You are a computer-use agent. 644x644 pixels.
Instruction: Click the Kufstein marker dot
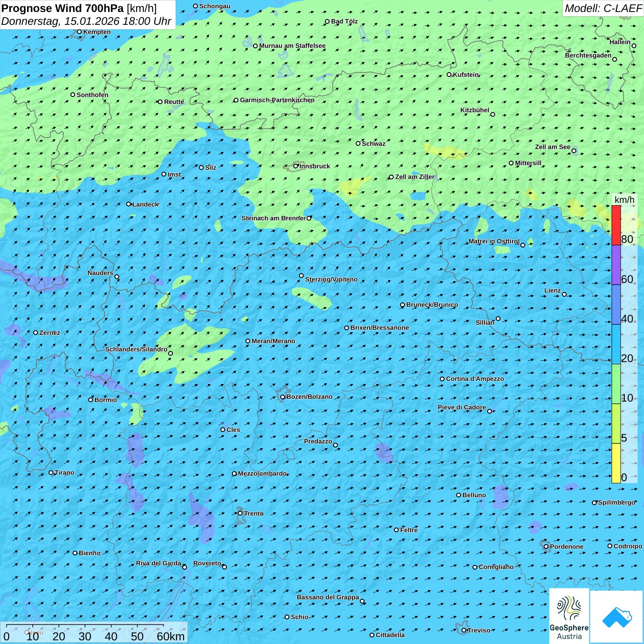tap(449, 75)
